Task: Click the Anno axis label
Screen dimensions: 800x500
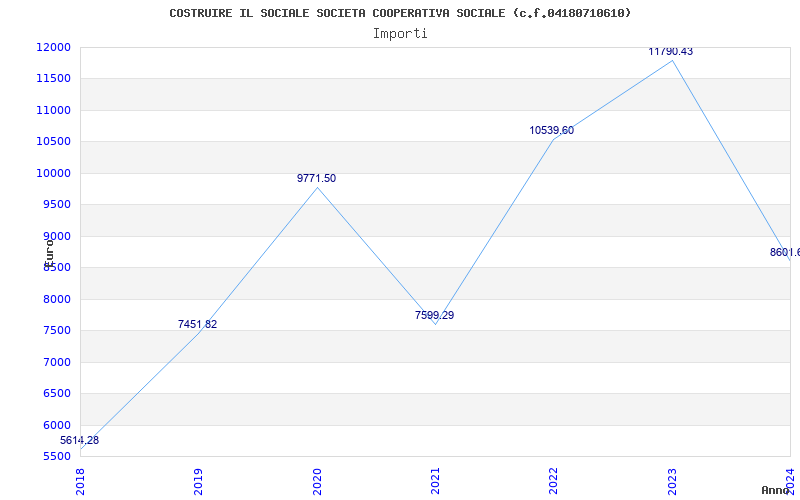Action: pos(776,490)
